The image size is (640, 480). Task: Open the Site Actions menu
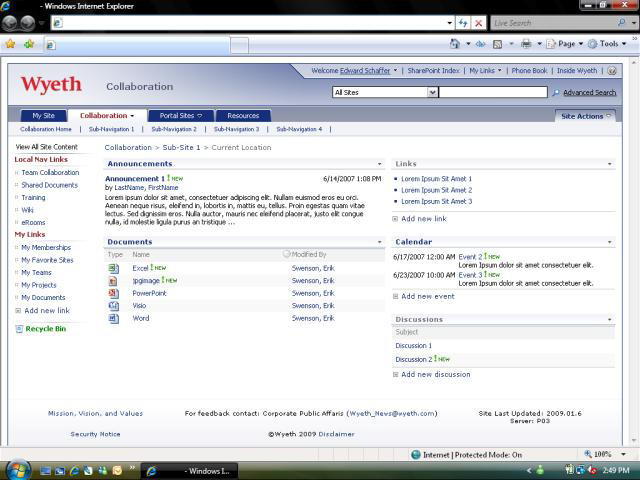(586, 116)
